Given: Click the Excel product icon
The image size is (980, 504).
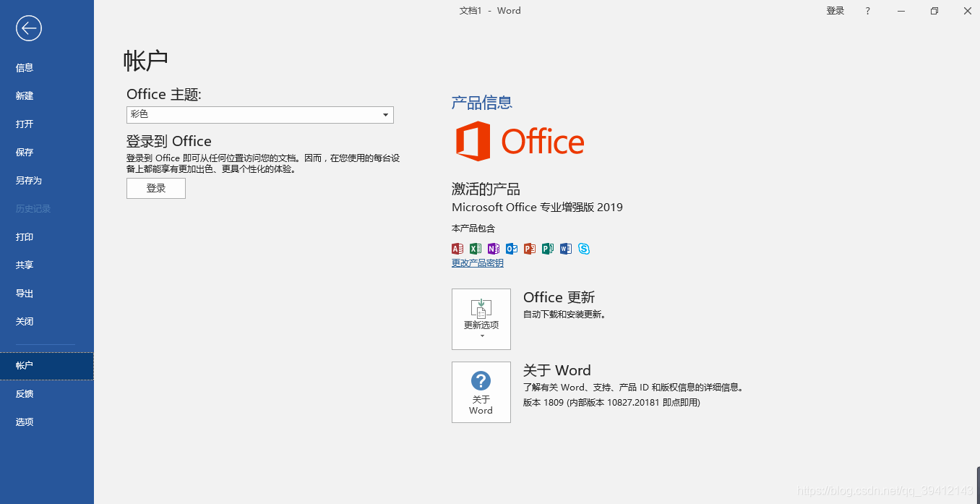Looking at the screenshot, I should 476,249.
